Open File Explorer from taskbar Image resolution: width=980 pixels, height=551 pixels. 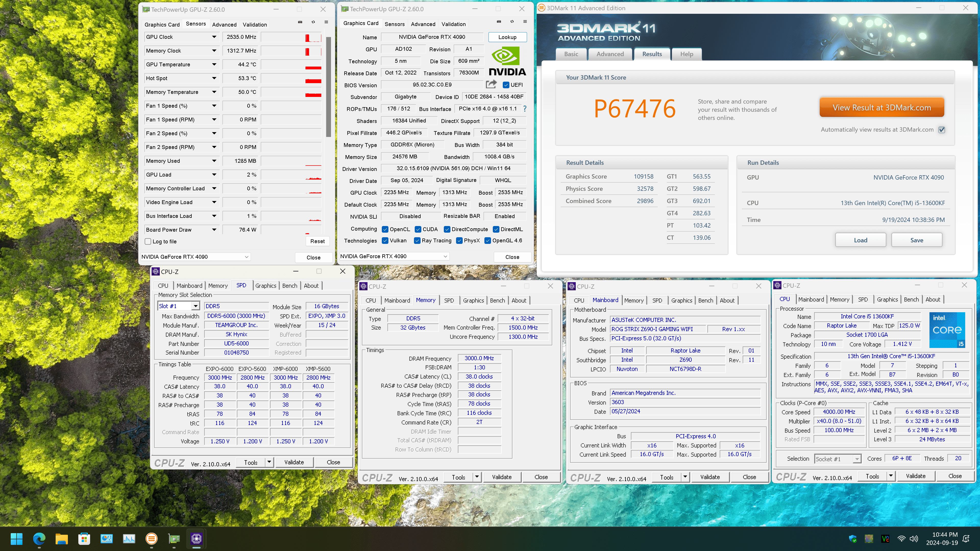click(62, 539)
